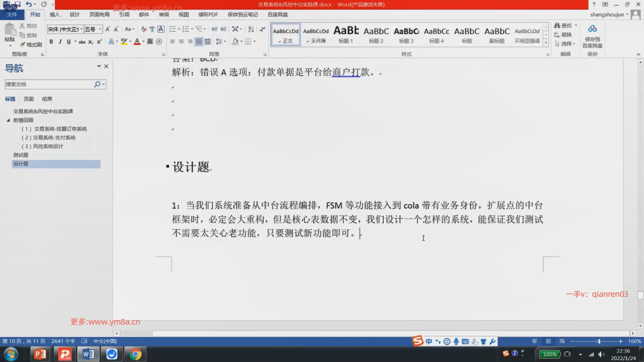
Task: Open the font size dropdown
Action: (x=100, y=29)
